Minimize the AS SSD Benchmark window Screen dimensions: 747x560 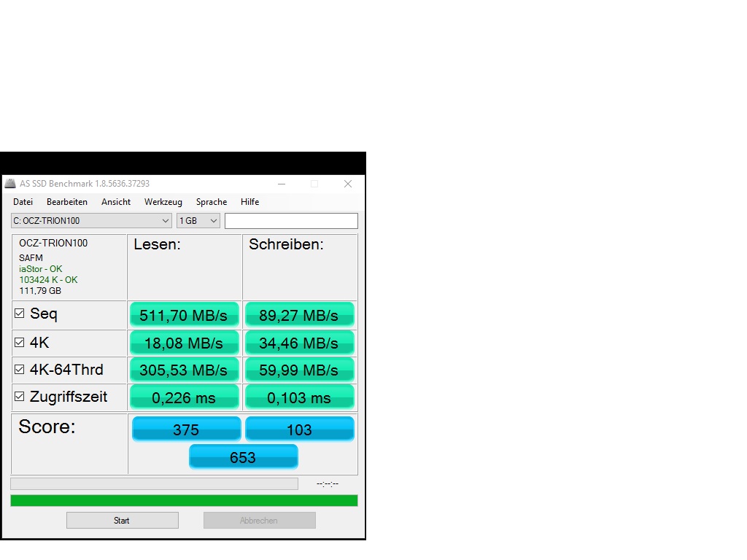(x=282, y=184)
